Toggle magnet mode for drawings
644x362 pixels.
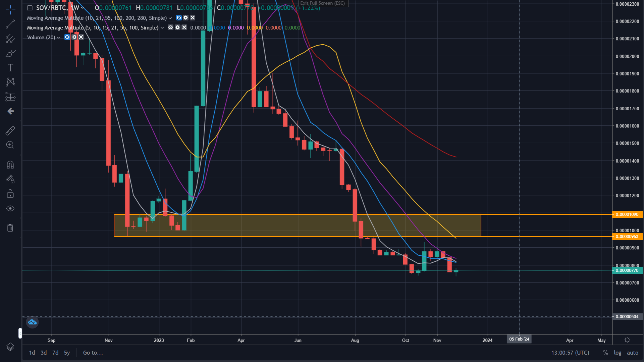[10, 165]
